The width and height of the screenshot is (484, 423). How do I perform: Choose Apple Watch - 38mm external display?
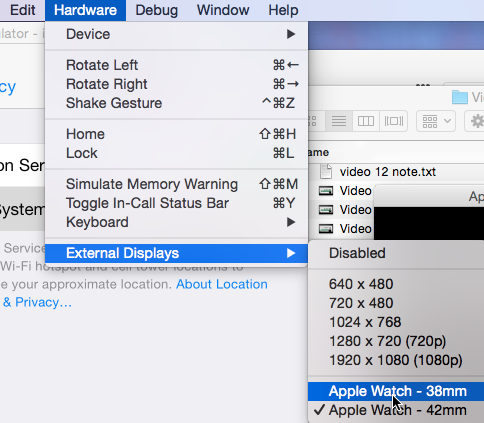click(396, 391)
